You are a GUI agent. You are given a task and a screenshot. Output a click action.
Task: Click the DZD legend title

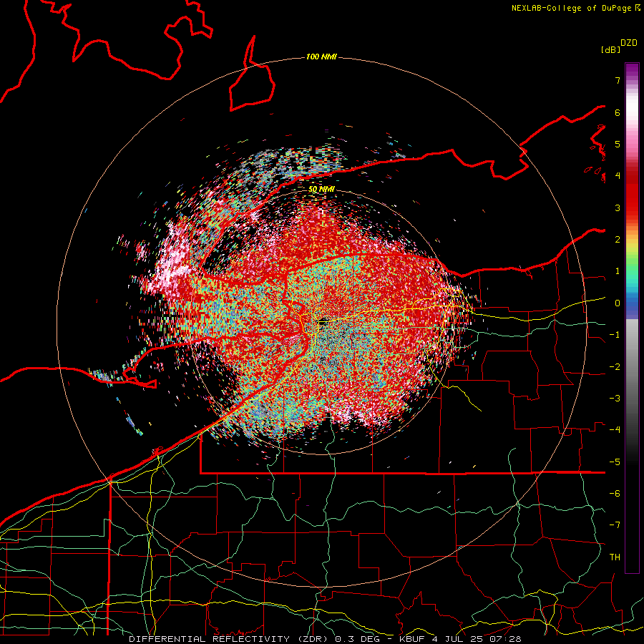click(x=629, y=43)
